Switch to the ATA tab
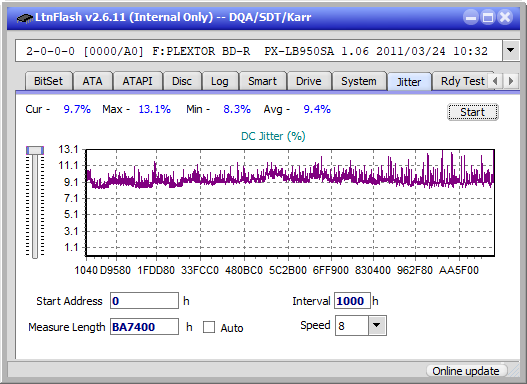 pos(92,81)
